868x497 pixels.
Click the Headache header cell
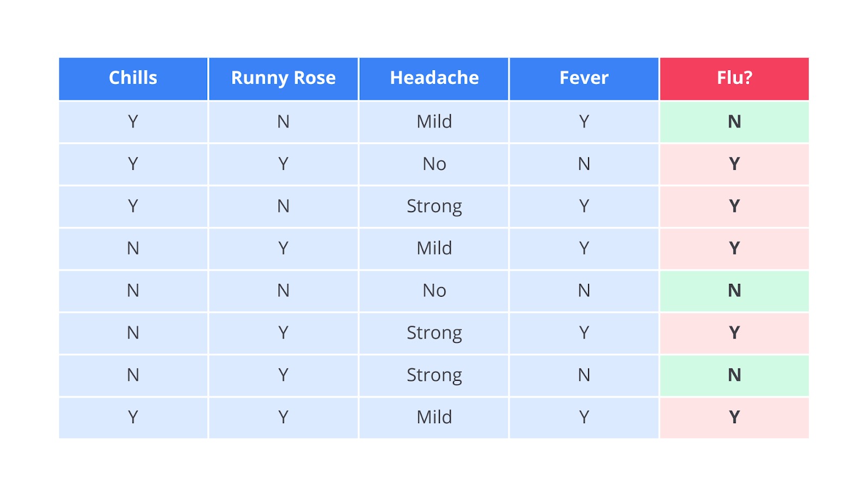pos(434,78)
